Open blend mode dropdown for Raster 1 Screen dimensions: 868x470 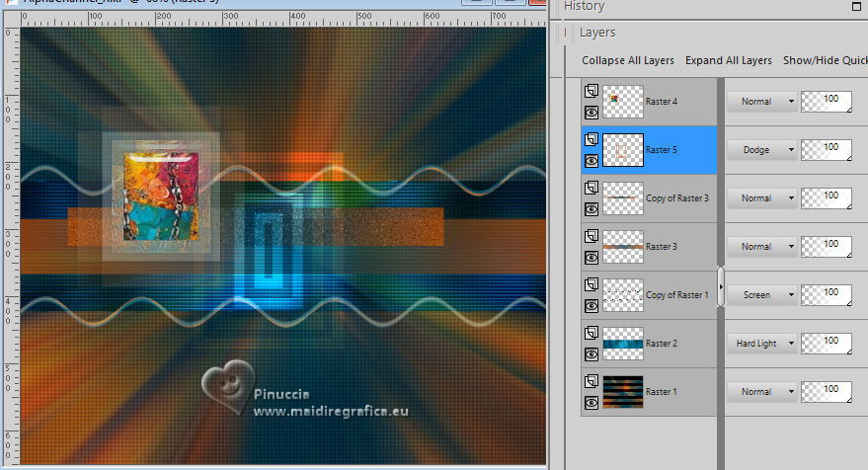point(761,391)
